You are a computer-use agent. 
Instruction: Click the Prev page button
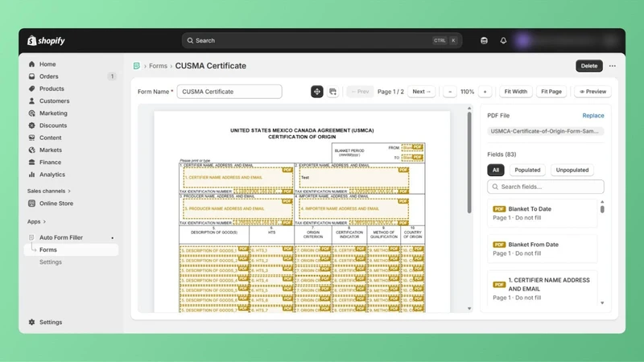coord(360,92)
